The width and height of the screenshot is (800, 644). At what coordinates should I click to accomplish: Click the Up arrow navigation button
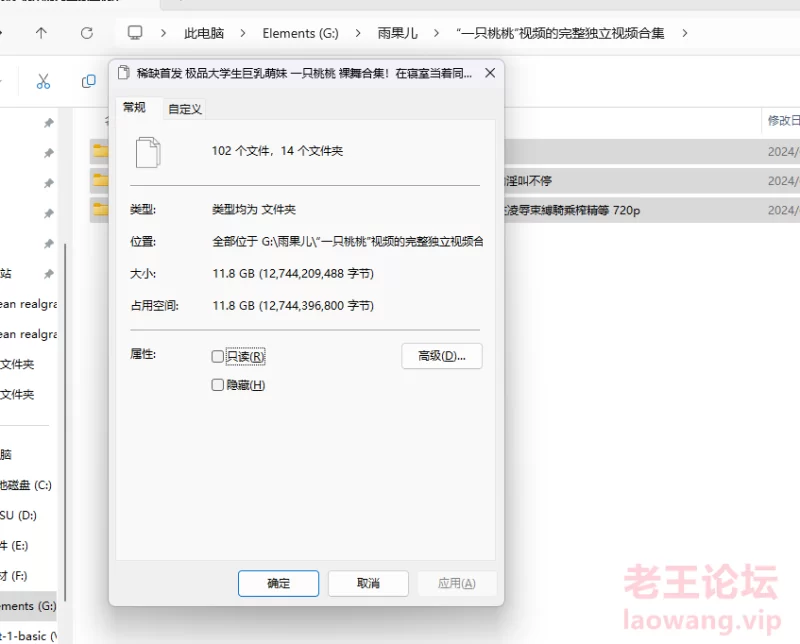click(41, 34)
